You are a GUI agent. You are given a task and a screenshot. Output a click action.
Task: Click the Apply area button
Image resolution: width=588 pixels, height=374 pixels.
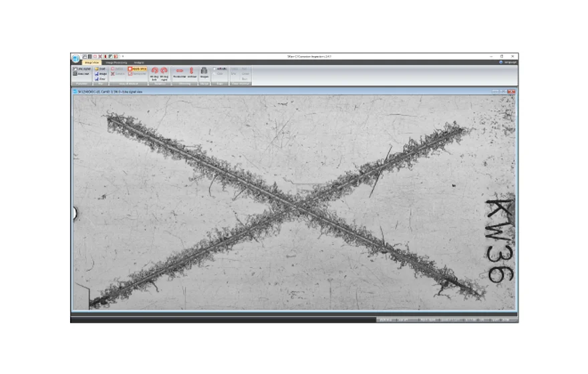click(x=137, y=68)
